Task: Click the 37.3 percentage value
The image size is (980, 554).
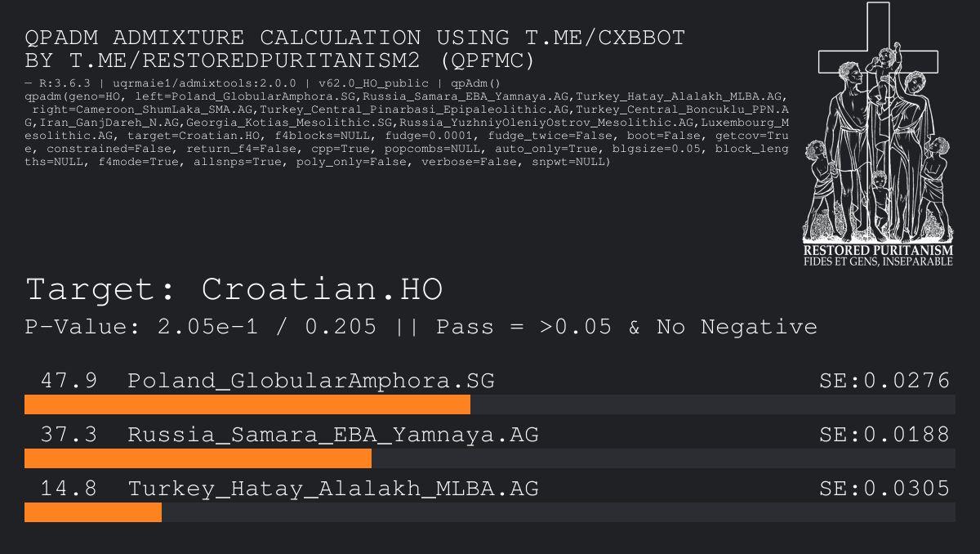Action: click(69, 435)
